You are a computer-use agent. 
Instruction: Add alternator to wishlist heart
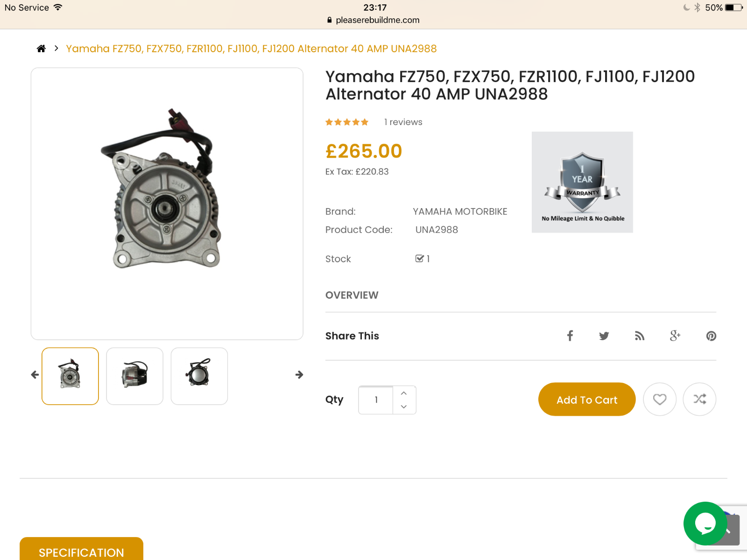pos(660,399)
